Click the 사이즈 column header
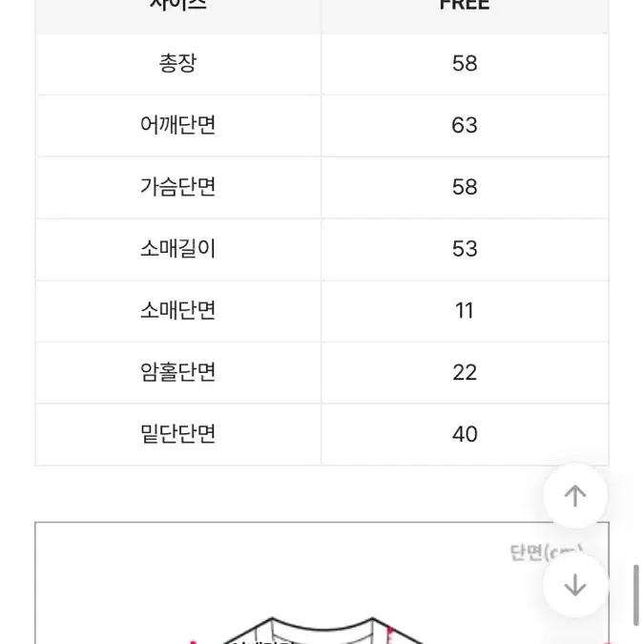 click(177, 6)
